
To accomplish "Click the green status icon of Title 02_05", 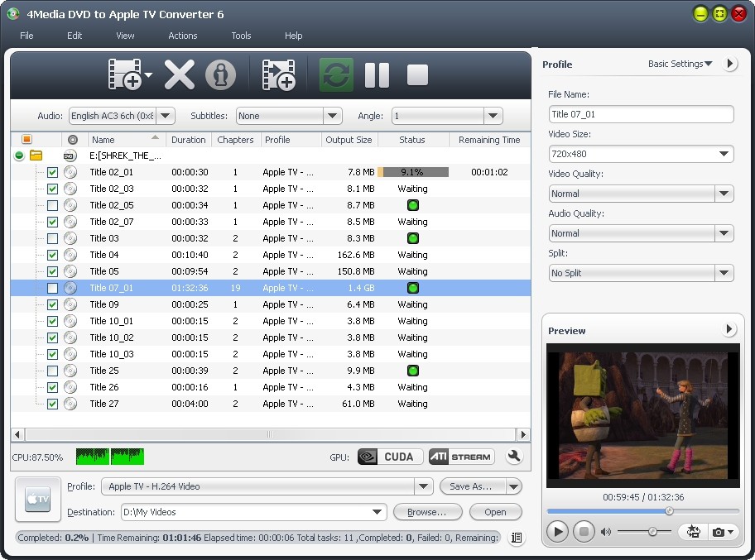I will click(412, 205).
